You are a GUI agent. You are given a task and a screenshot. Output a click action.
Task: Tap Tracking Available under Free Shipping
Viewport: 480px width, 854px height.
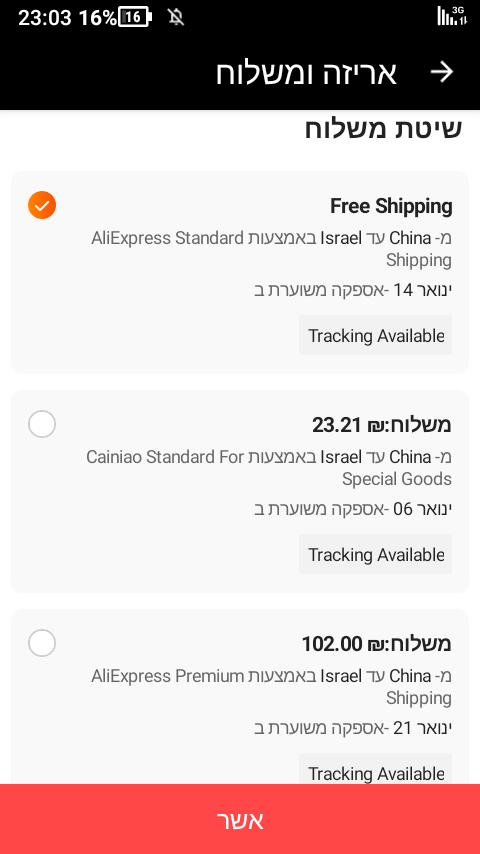click(x=375, y=336)
